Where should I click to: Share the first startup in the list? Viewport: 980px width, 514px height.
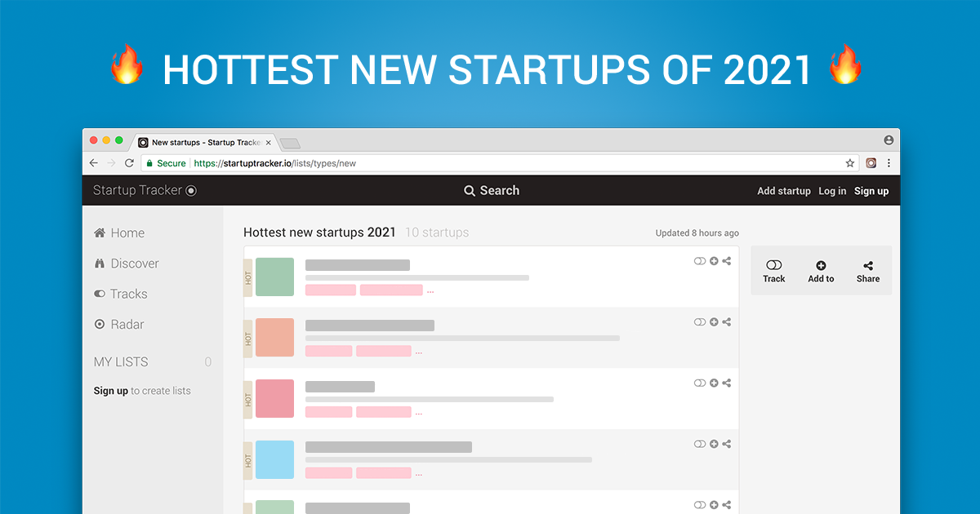point(727,260)
